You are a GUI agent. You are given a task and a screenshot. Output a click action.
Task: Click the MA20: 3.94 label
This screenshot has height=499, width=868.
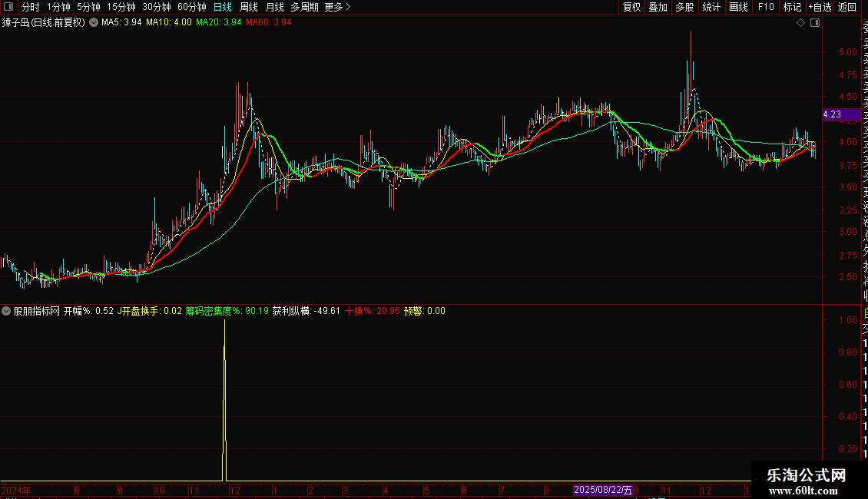[219, 22]
